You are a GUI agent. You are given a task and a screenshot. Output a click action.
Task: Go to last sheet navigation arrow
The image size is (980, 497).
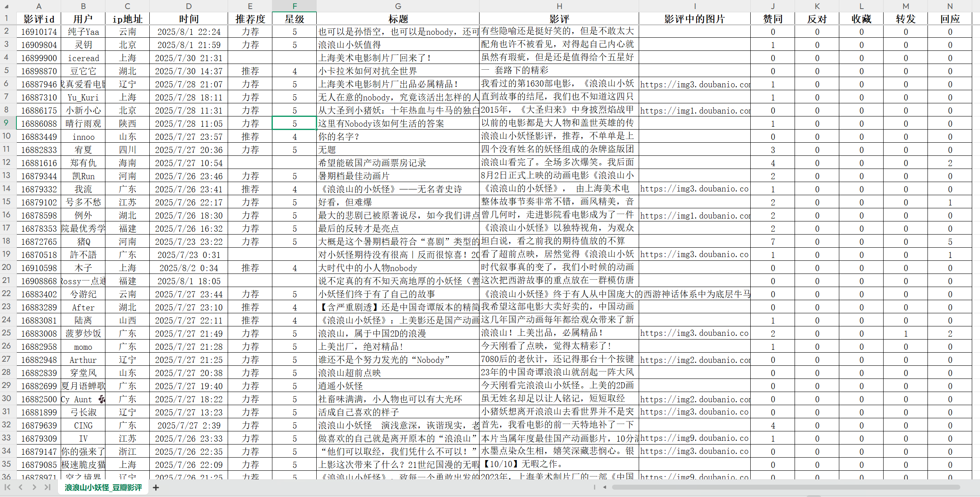pos(48,487)
